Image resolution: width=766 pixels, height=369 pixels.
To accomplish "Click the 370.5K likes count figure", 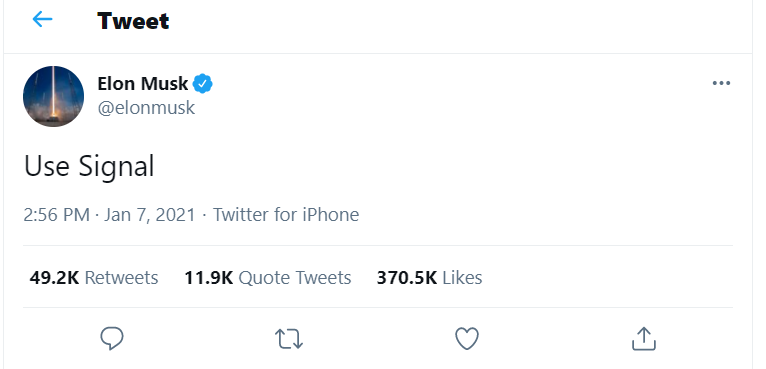I will pyautogui.click(x=406, y=278).
